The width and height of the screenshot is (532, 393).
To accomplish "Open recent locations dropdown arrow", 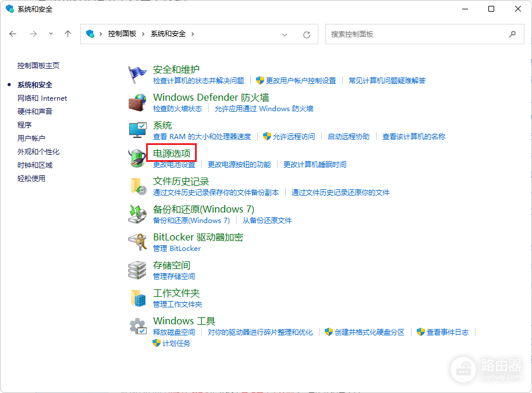I will tap(51, 34).
